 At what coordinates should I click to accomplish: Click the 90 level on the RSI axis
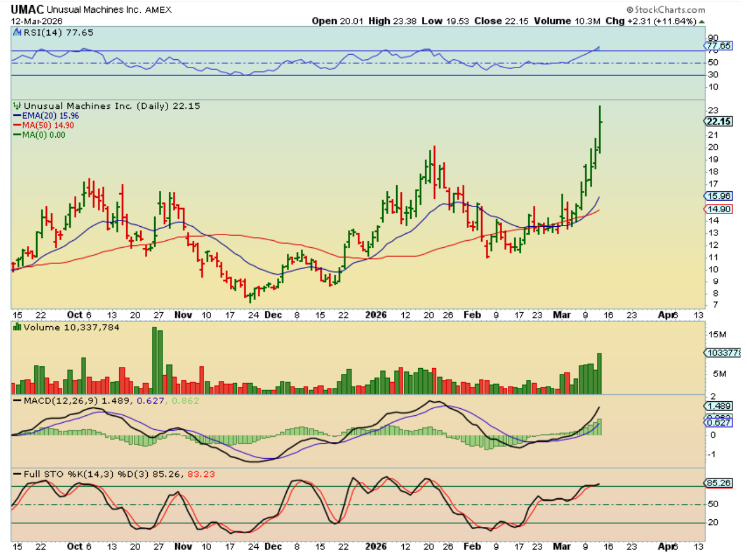coord(713,38)
